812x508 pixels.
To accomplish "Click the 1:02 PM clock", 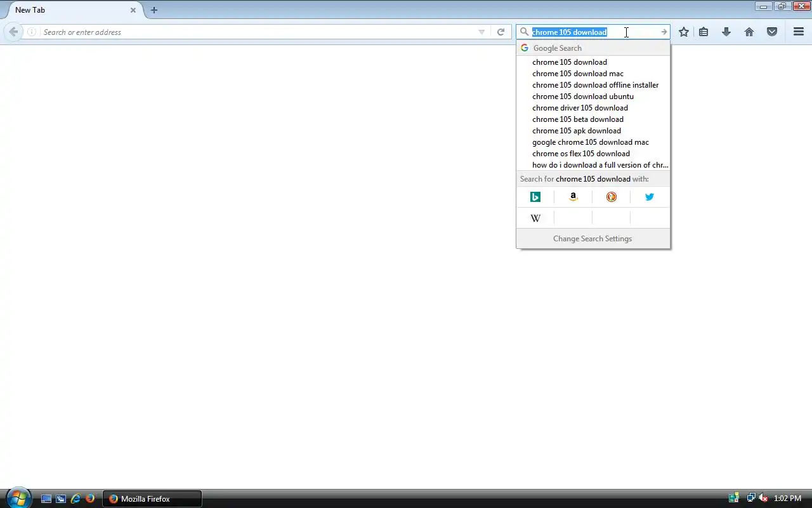I will (787, 499).
